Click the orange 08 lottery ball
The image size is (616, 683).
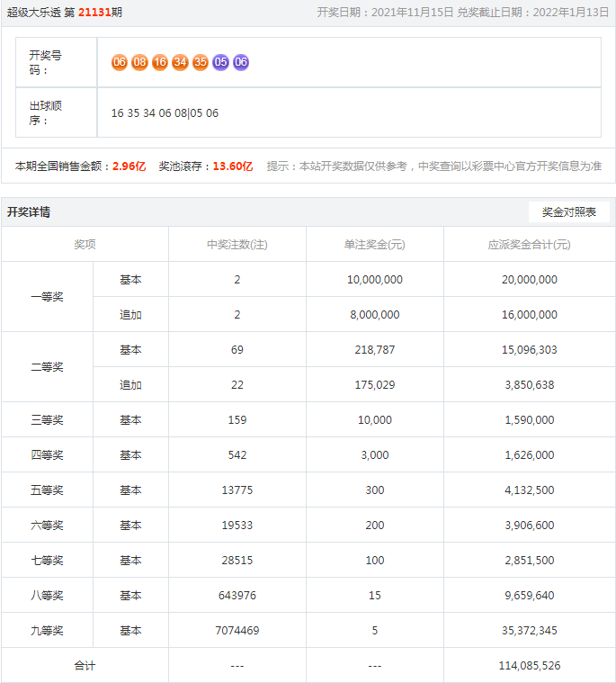pyautogui.click(x=139, y=62)
